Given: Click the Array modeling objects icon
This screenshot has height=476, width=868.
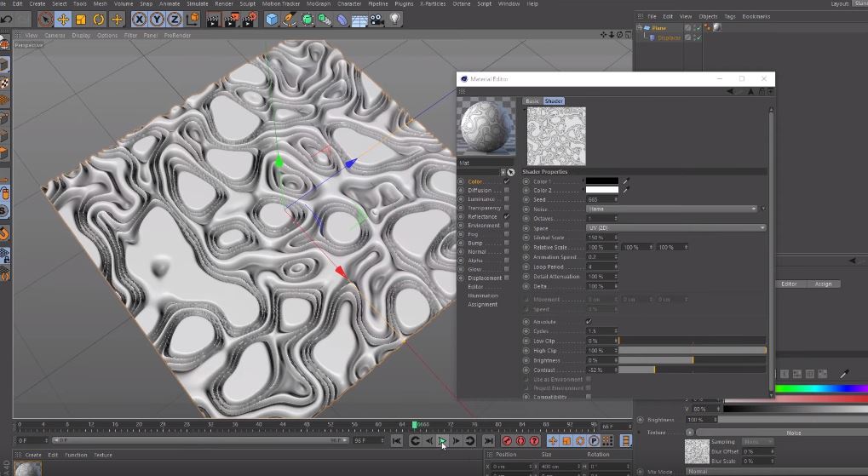Looking at the screenshot, I should [x=325, y=20].
